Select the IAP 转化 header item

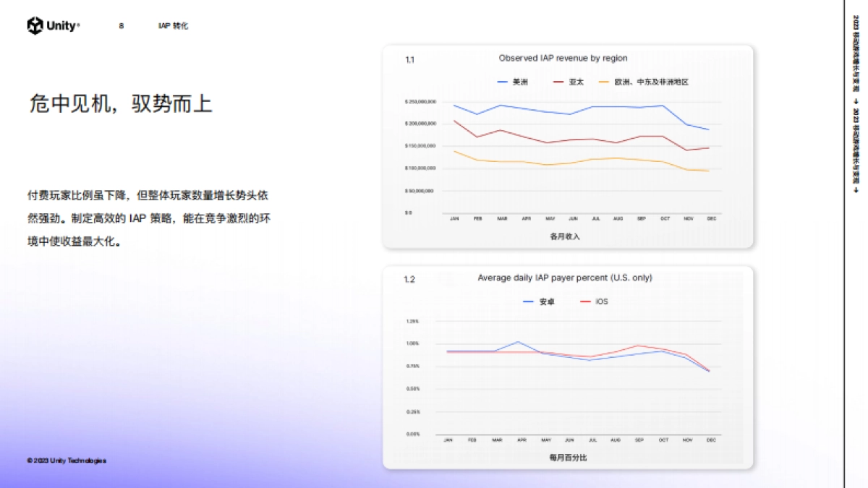173,25
